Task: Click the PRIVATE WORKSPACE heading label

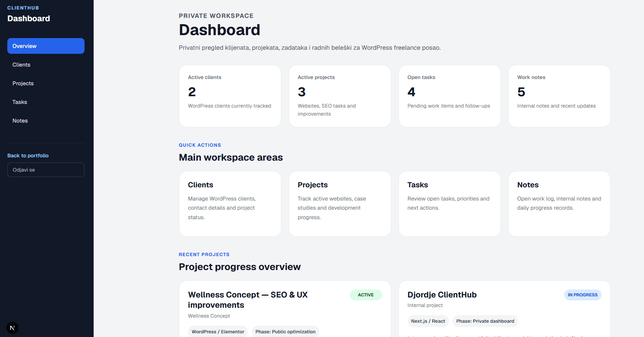Action: coord(216,16)
